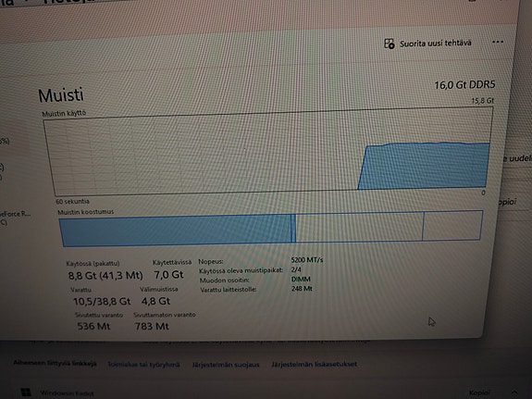Click the 16,0 Gt DDR5 capacity label

464,84
